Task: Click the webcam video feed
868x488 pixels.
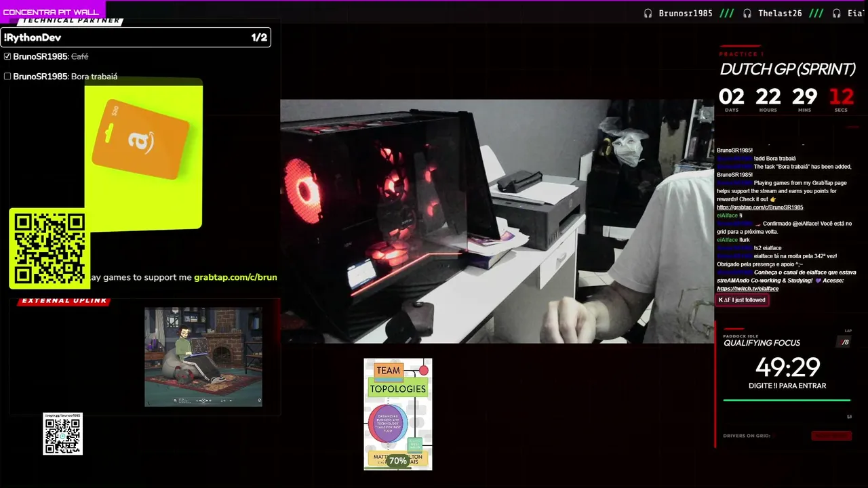Action: [x=497, y=221]
